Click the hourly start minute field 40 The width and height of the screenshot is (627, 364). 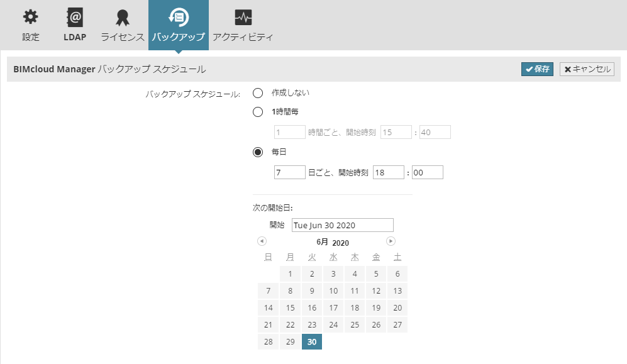click(x=435, y=132)
